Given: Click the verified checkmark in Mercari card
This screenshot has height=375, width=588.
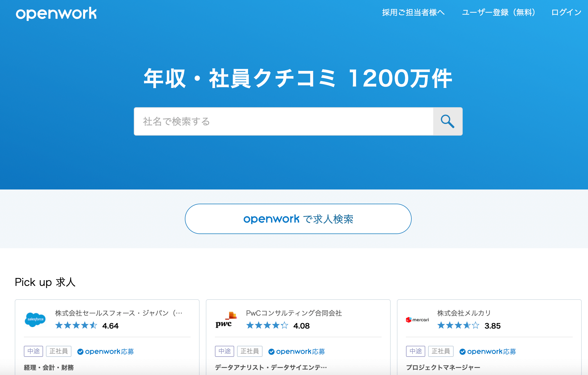Looking at the screenshot, I should click(x=462, y=352).
